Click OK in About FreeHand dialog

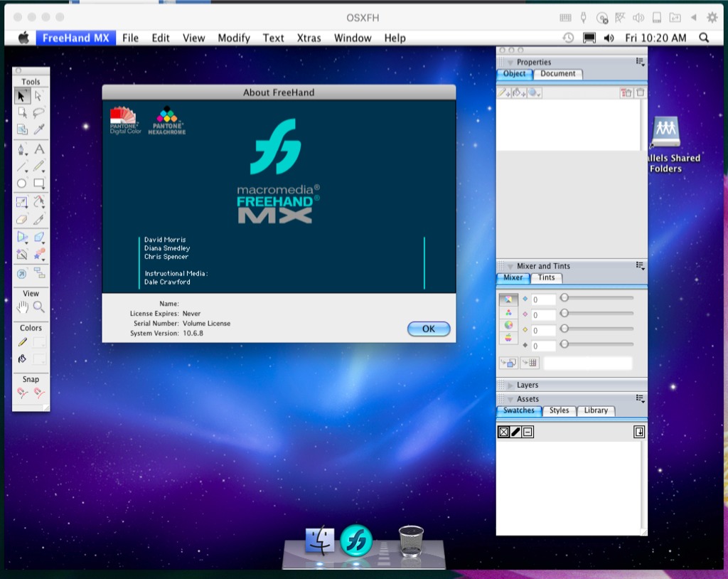pyautogui.click(x=429, y=329)
